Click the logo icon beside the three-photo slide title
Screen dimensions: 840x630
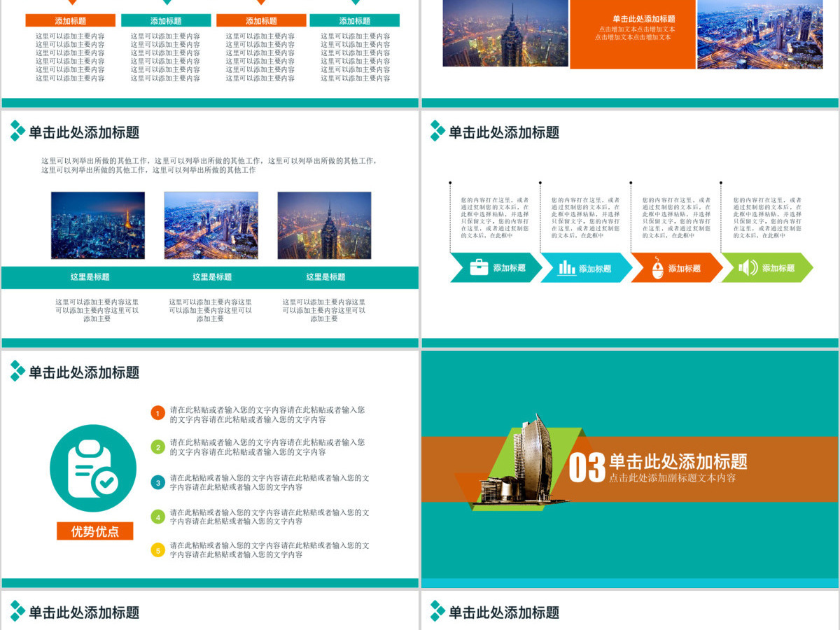click(17, 131)
